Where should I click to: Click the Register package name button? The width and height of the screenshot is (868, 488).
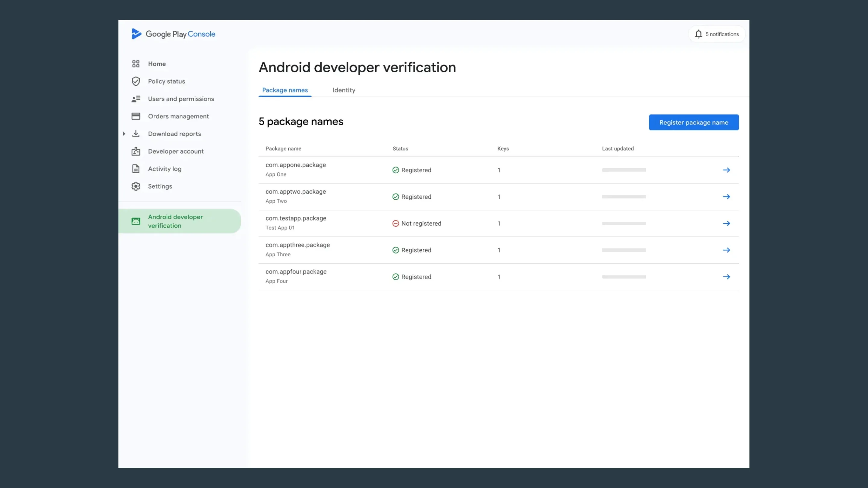(x=694, y=122)
